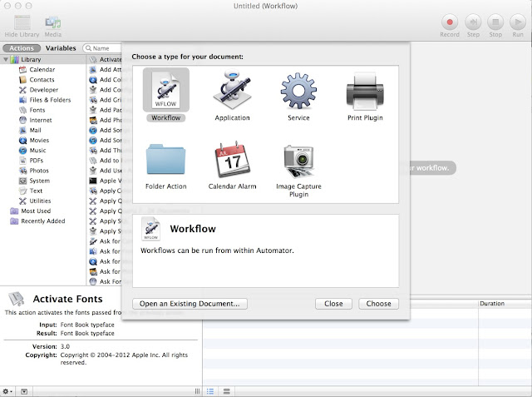Open the gear action menu at bottom left
This screenshot has width=532, height=397.
[7, 391]
